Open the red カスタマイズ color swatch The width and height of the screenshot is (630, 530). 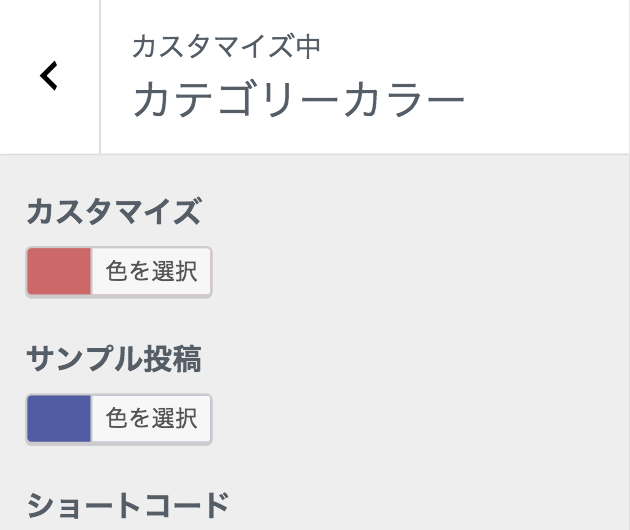(x=59, y=272)
